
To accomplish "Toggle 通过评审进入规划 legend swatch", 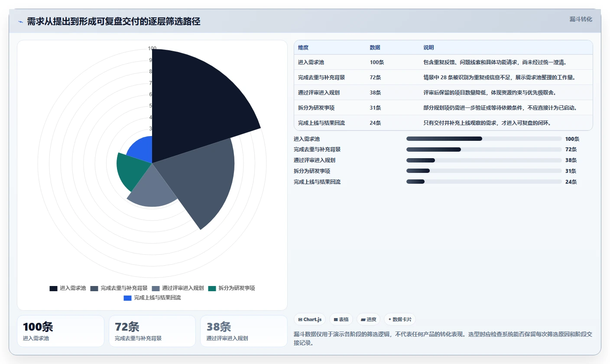I will [x=156, y=288].
